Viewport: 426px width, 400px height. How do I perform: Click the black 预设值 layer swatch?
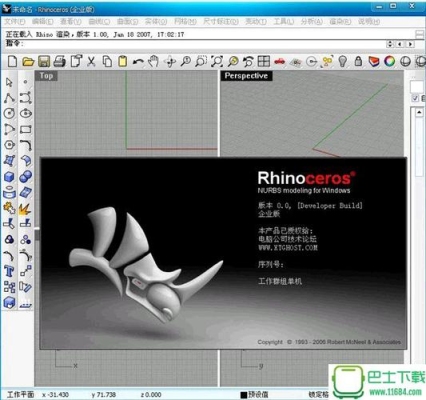click(244, 395)
